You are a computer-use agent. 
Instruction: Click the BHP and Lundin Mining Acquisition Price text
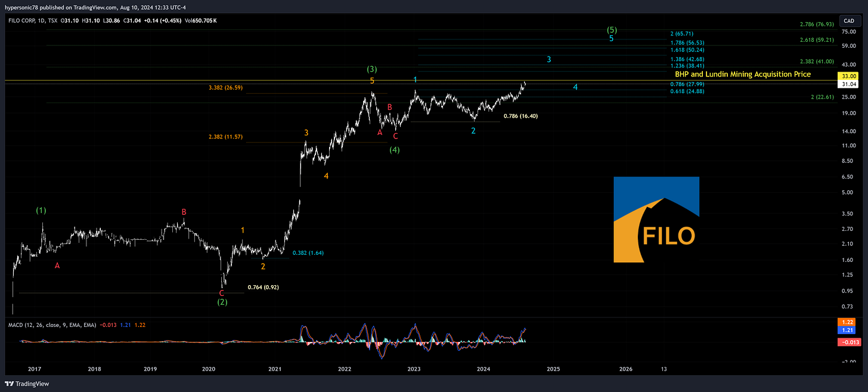click(743, 75)
